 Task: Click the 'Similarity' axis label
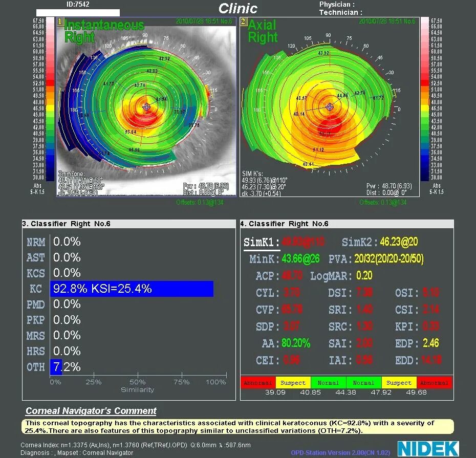click(x=138, y=390)
